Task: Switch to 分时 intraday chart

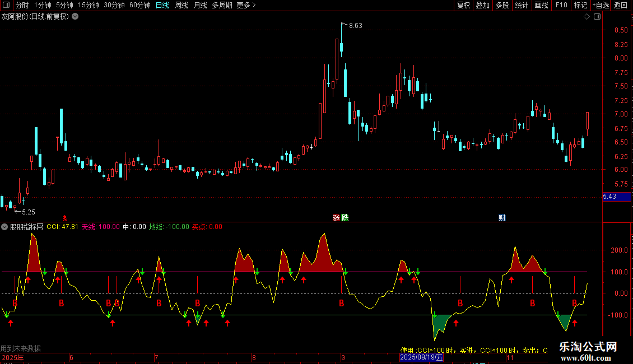Action: coord(22,5)
